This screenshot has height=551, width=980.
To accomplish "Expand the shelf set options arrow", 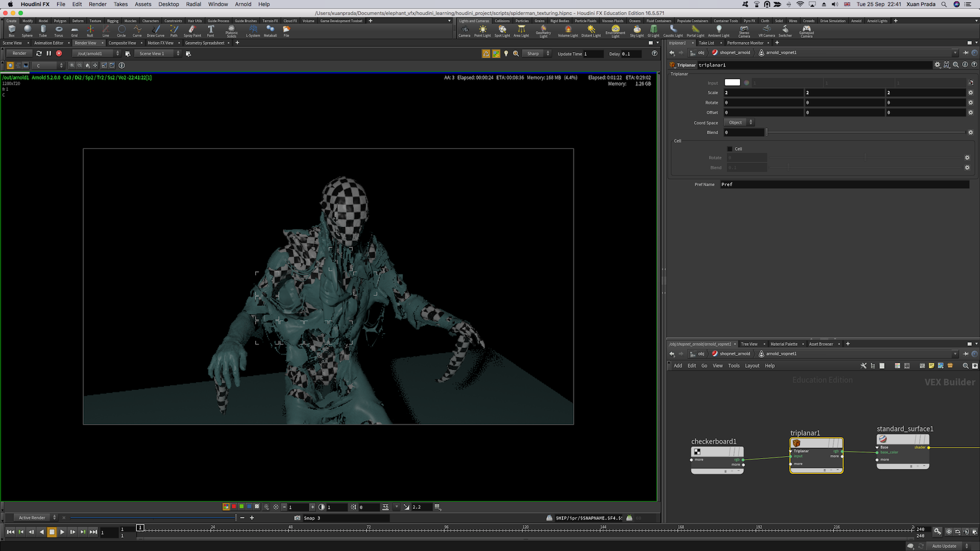I will click(449, 21).
